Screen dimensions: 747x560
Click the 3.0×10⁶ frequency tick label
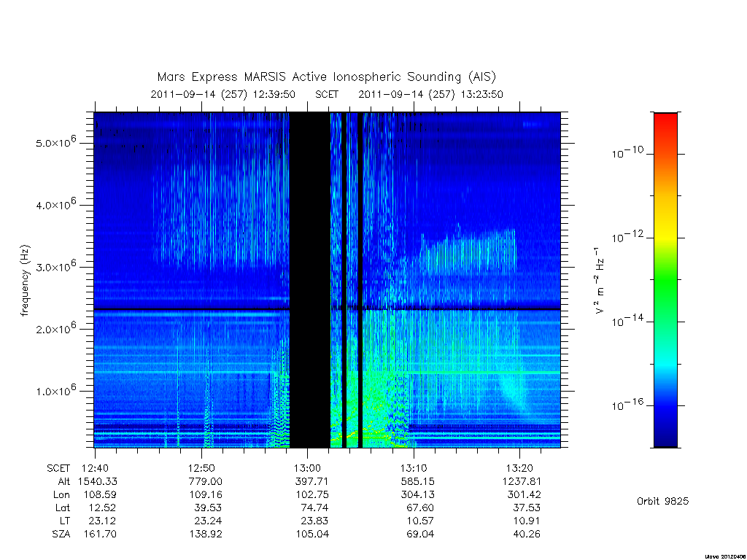point(55,265)
